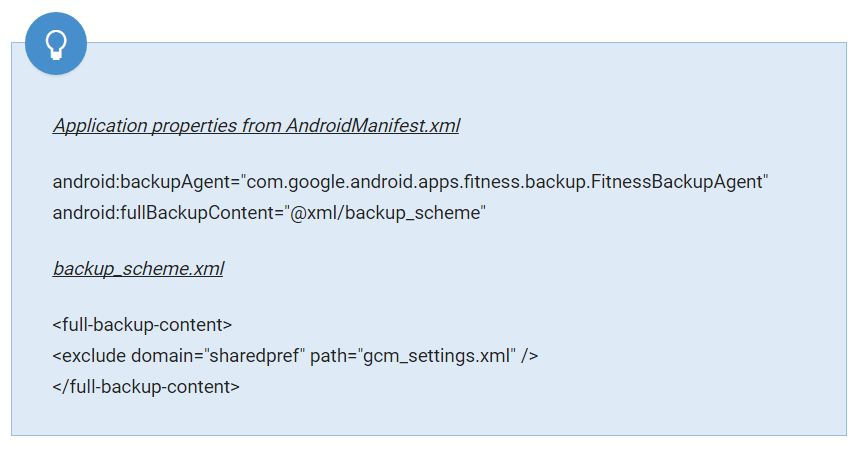Click the closing "</full-backup-content>" tag
The image size is (861, 461).
[146, 386]
